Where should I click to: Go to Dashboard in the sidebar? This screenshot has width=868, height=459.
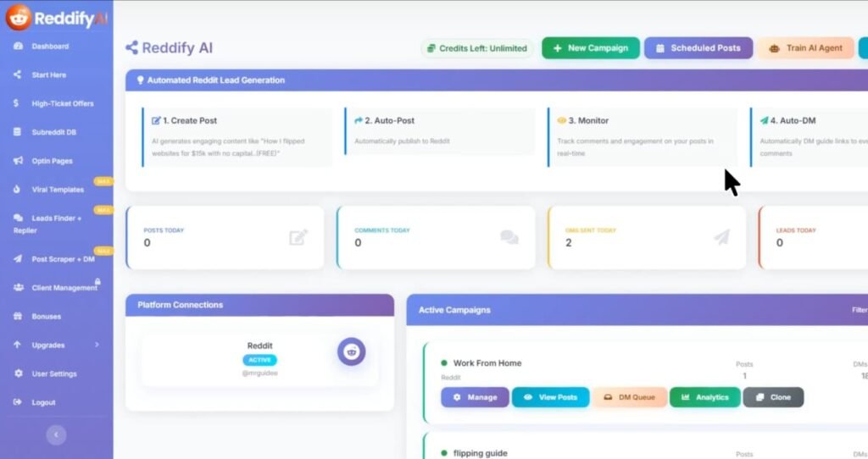pyautogui.click(x=50, y=47)
